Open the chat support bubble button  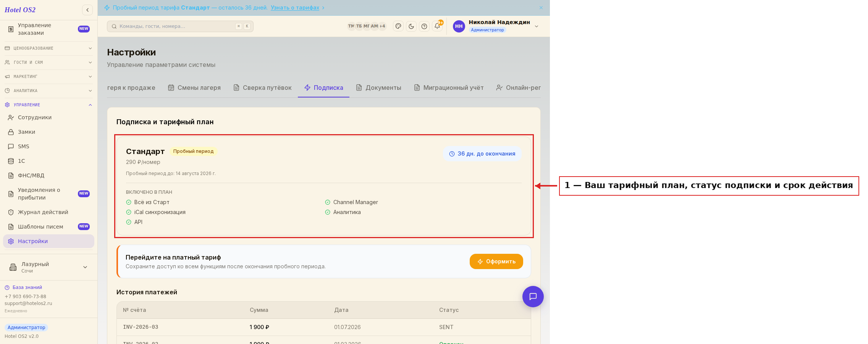coord(533,297)
